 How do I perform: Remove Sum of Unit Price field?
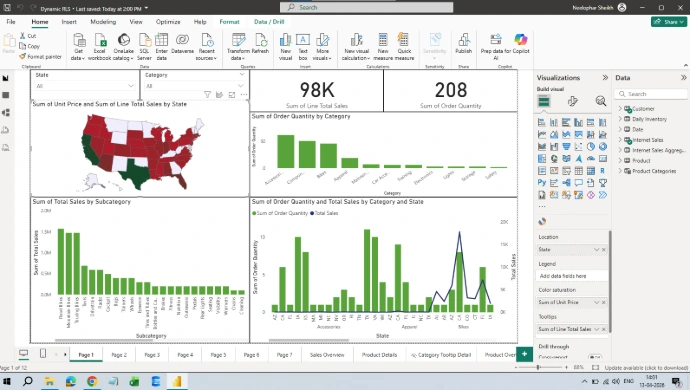604,302
